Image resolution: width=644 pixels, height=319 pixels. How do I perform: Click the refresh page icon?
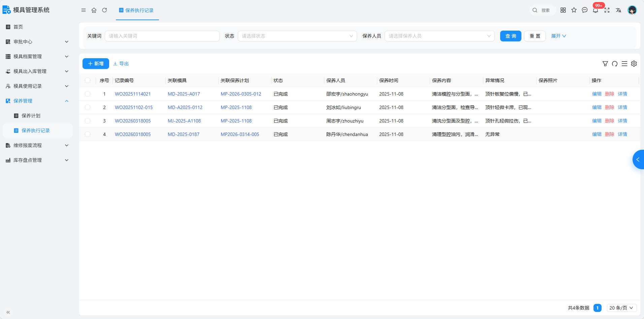104,10
